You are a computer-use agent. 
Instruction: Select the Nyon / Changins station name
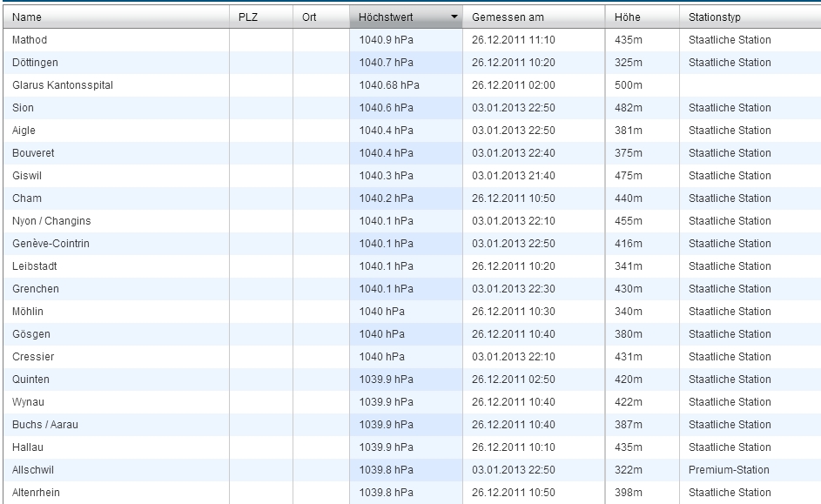click(51, 221)
